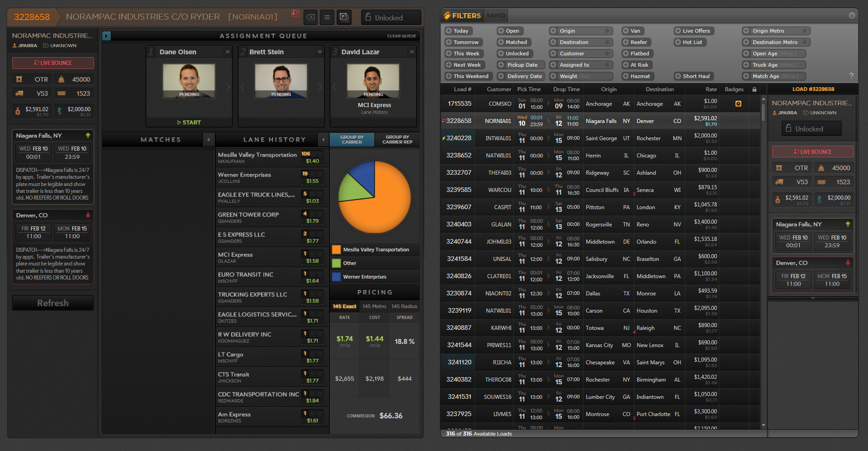868x451 pixels.
Task: Click the right chevron on Dane Olsen card
Action: tap(228, 87)
